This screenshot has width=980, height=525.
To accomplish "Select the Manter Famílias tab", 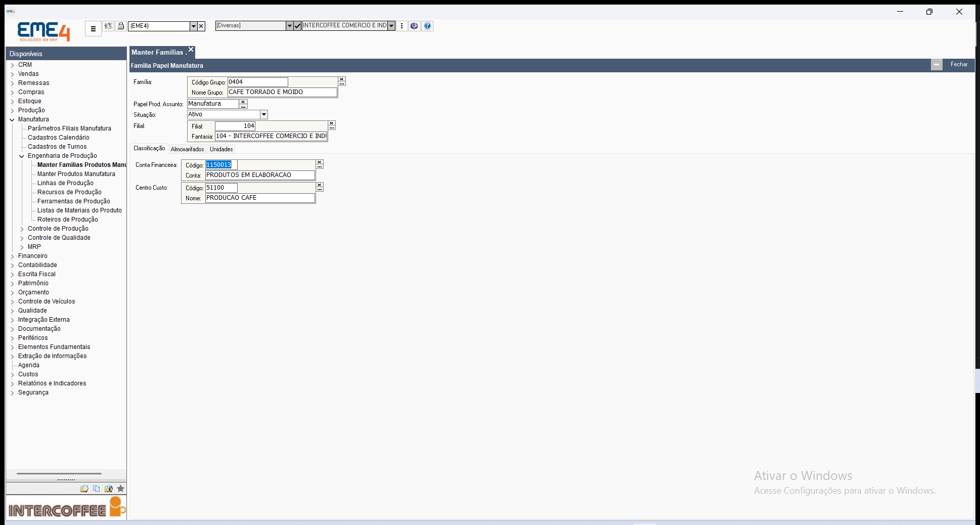I will click(x=158, y=52).
